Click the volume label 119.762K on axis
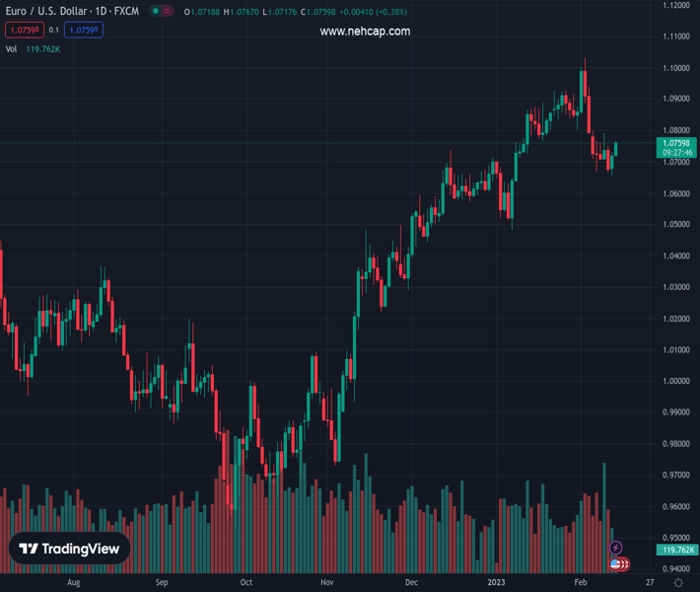Viewport: 700px width, 592px height. point(678,550)
